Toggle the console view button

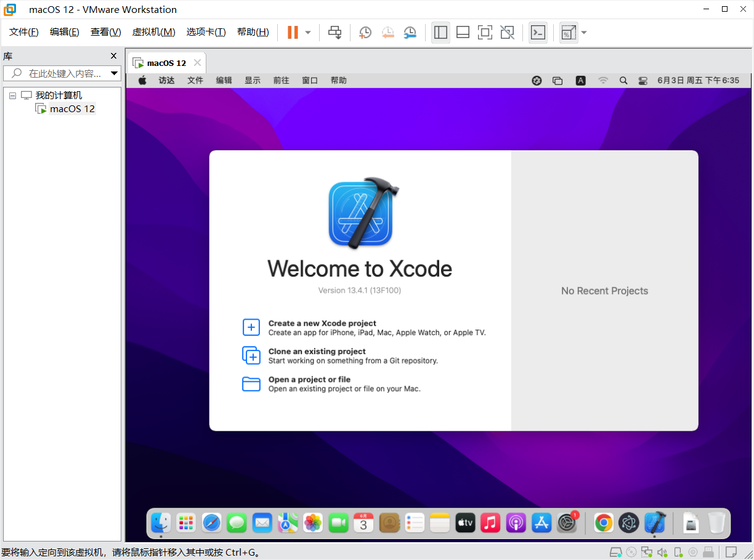pyautogui.click(x=538, y=33)
